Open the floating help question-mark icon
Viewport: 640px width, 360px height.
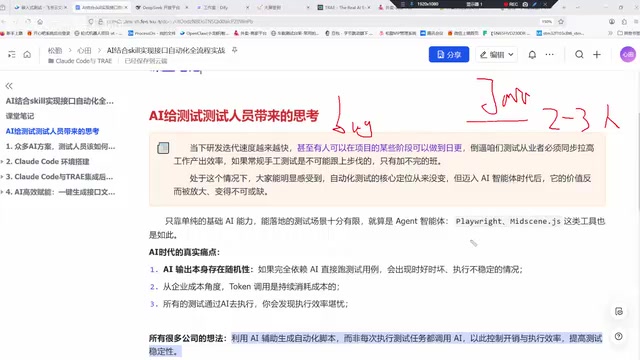(619, 336)
